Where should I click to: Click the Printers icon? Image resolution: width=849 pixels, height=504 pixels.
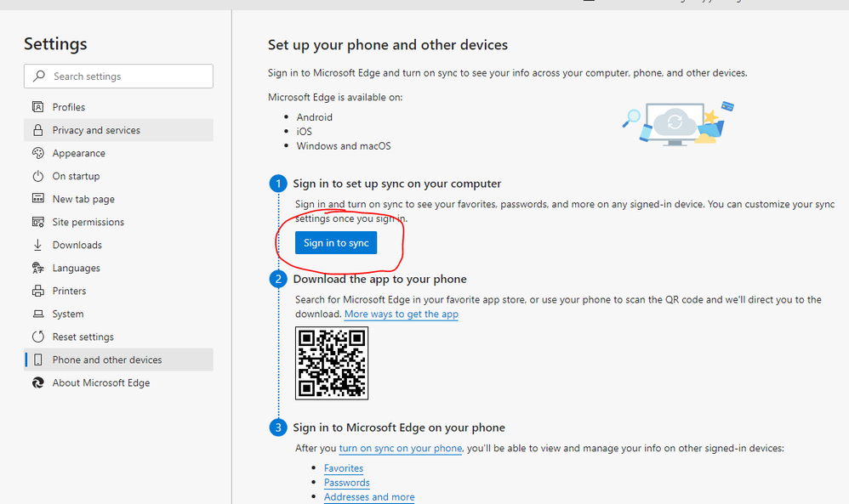point(38,291)
